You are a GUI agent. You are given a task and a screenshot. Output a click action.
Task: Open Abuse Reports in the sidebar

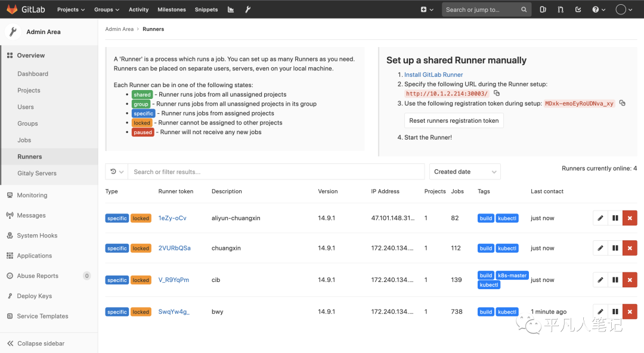(38, 275)
